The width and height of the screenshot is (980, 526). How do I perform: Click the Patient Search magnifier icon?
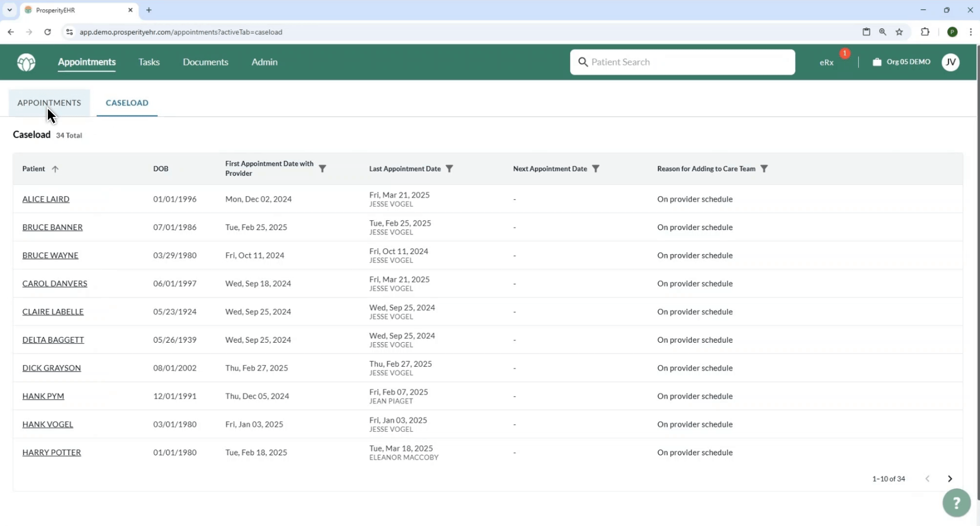[x=583, y=62]
